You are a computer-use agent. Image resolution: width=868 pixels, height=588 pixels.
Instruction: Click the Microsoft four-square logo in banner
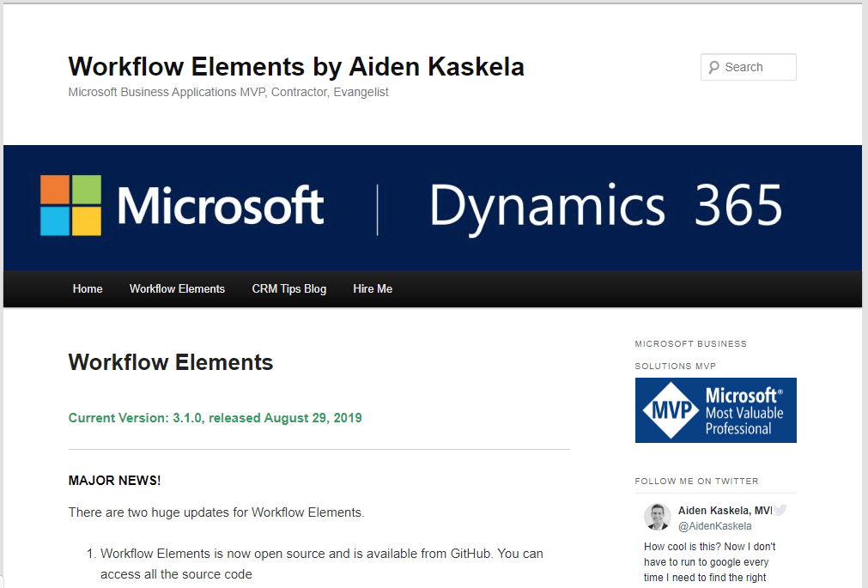point(70,205)
